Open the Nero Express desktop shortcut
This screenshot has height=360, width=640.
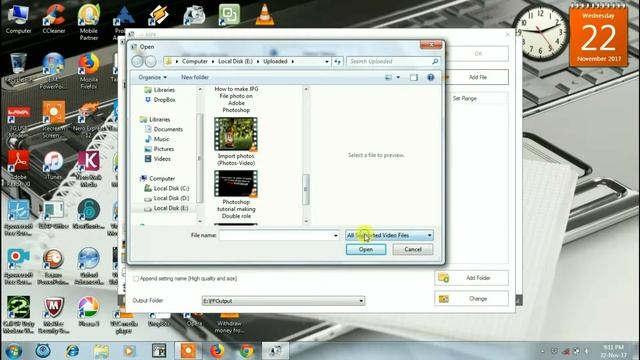tap(89, 120)
